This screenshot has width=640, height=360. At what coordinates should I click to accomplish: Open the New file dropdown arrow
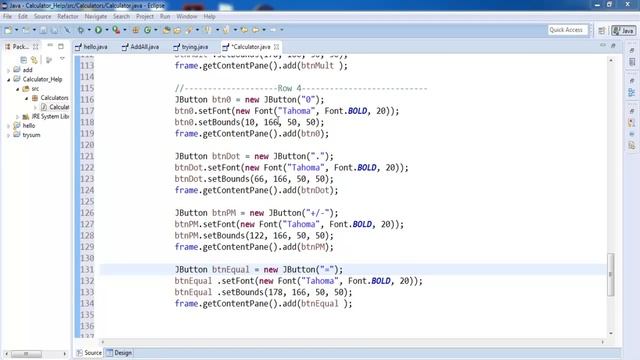click(16, 30)
